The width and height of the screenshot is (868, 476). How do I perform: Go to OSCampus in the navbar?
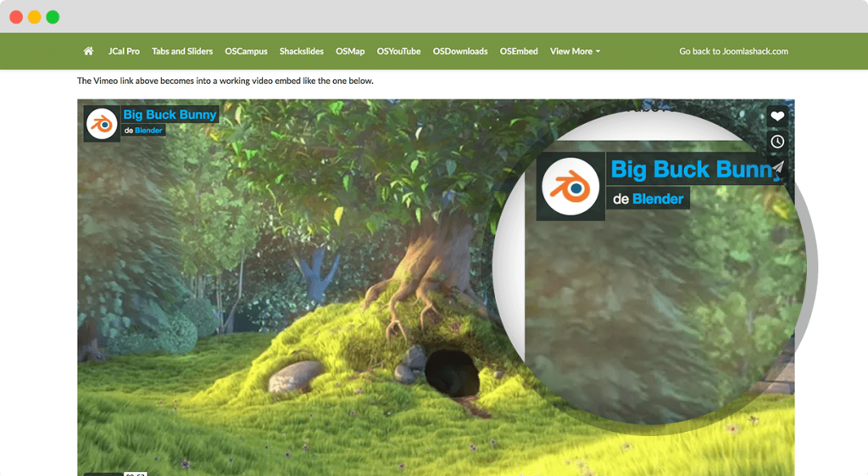click(246, 51)
